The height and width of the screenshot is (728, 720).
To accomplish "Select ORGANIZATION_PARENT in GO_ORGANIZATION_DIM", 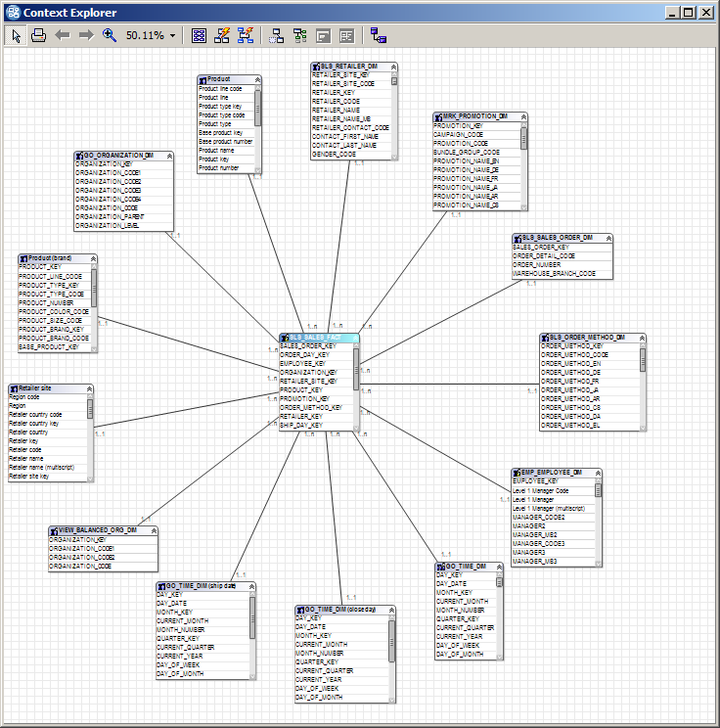I will click(x=110, y=217).
